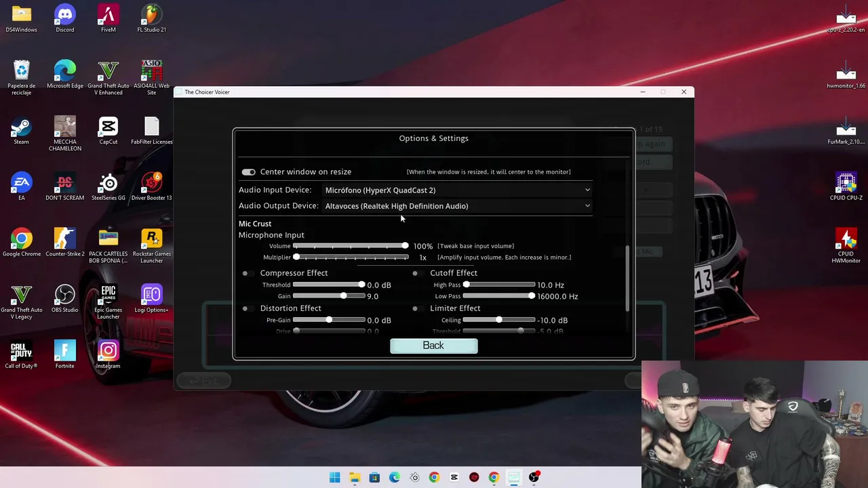Open the Windows Start menu
Viewport: 868px width, 488px height.
click(335, 477)
